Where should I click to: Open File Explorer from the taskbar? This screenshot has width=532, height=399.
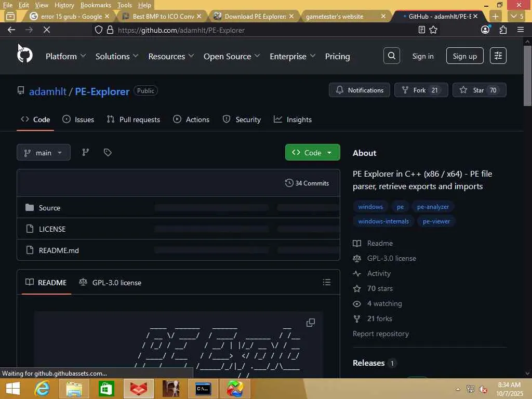click(x=74, y=389)
